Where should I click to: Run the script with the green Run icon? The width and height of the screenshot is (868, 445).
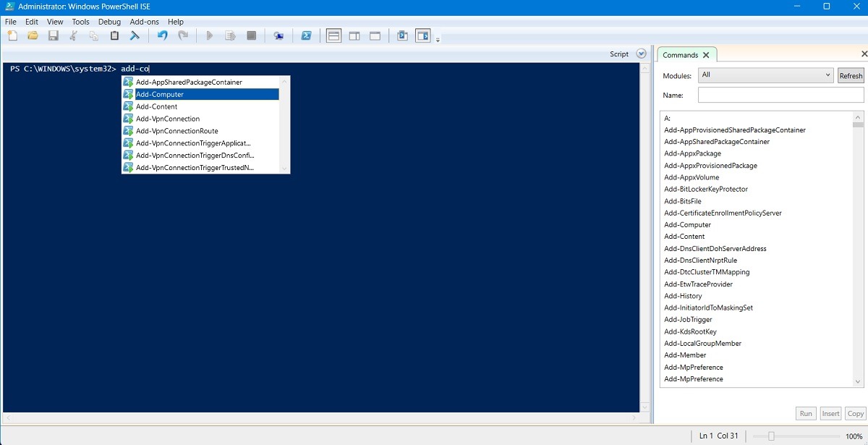(209, 35)
